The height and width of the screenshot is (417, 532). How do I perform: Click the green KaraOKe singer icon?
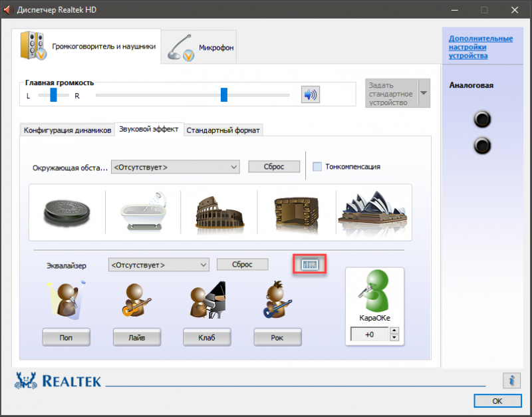[374, 291]
